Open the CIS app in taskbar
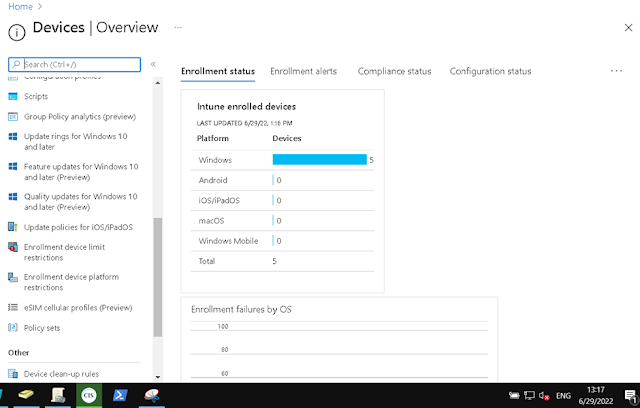 [89, 395]
